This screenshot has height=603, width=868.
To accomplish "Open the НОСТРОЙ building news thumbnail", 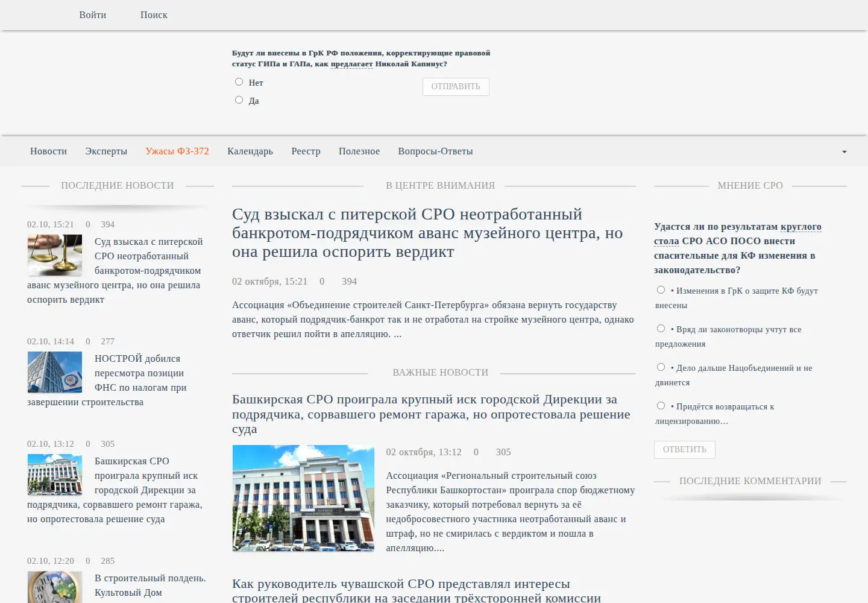I will [55, 373].
